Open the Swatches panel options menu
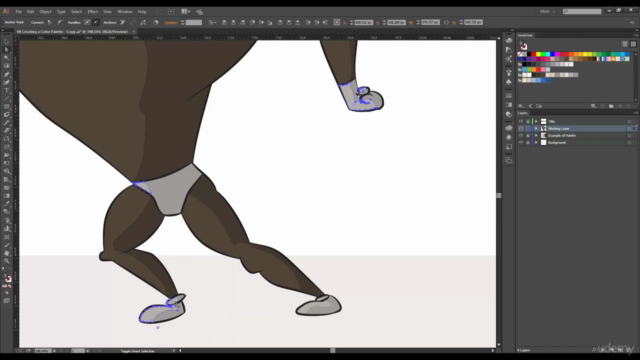Image resolution: width=640 pixels, height=360 pixels. pos(635,36)
